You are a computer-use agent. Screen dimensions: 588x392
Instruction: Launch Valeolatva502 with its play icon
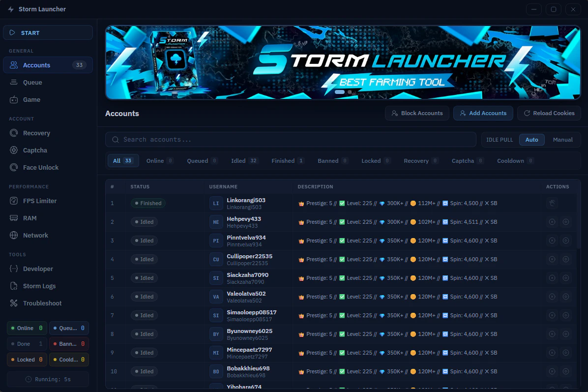[x=566, y=297]
